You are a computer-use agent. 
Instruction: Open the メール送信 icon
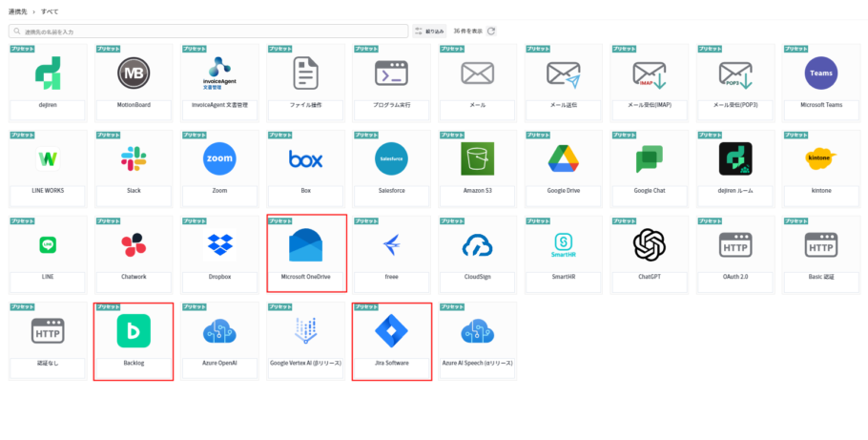tap(564, 74)
